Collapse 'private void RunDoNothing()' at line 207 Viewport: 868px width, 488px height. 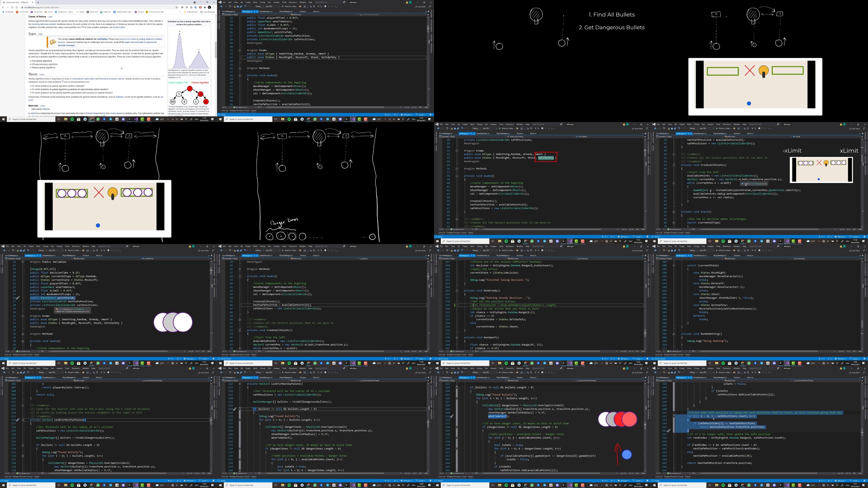(674, 334)
